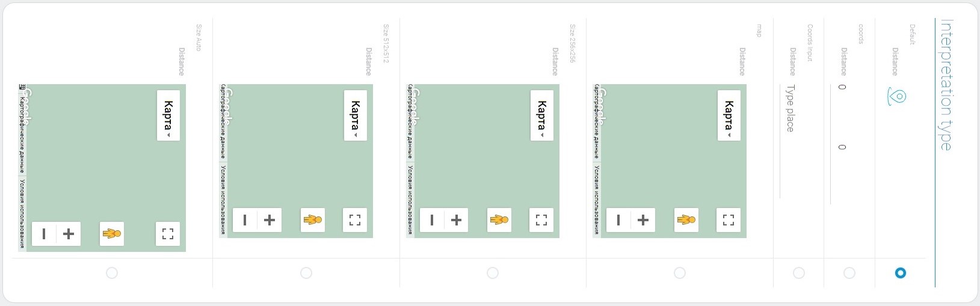Select the Size 512x512 radio button
980x306 pixels.
click(306, 273)
